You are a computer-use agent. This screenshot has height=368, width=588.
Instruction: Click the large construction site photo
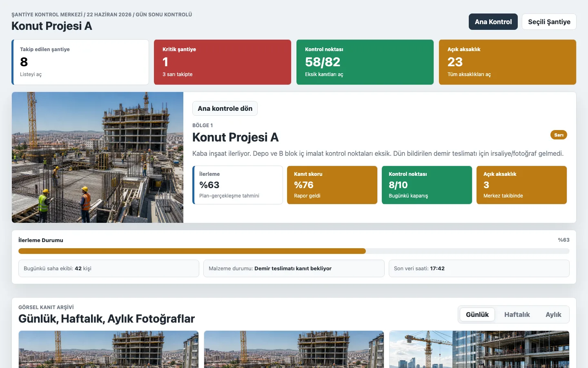click(98, 157)
